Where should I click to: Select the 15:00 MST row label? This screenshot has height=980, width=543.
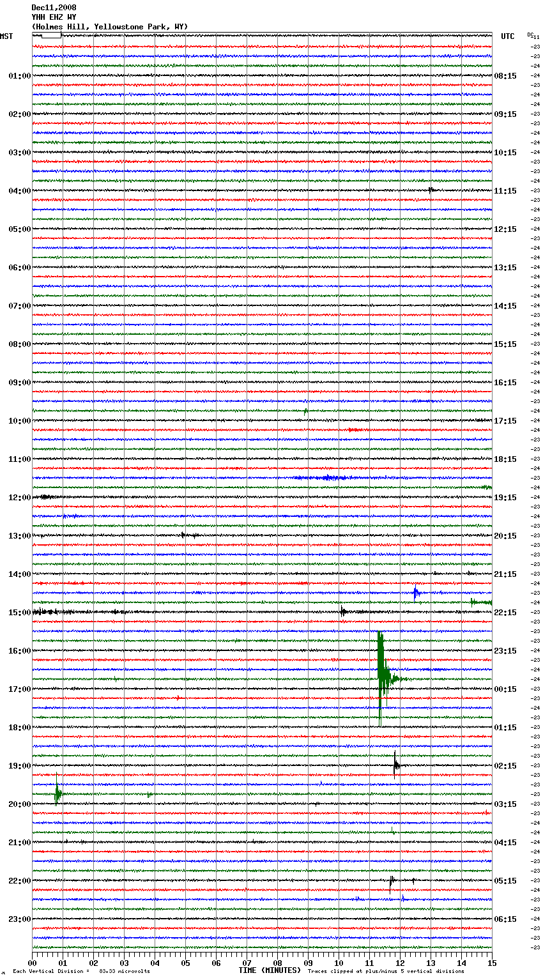tap(19, 613)
